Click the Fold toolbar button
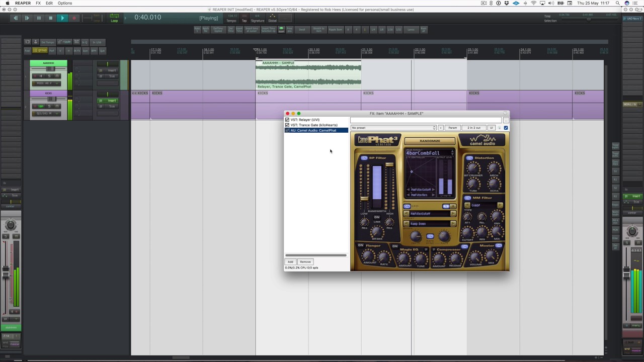 tap(27, 51)
